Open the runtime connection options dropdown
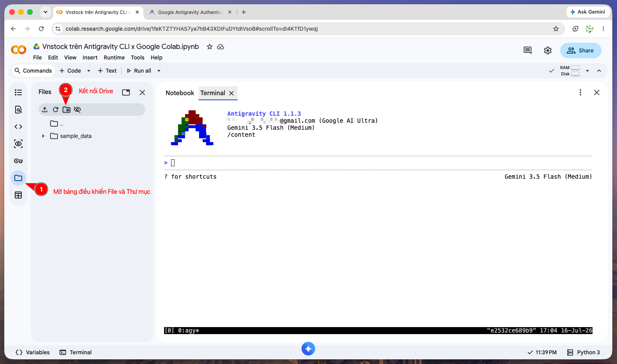 point(587,71)
